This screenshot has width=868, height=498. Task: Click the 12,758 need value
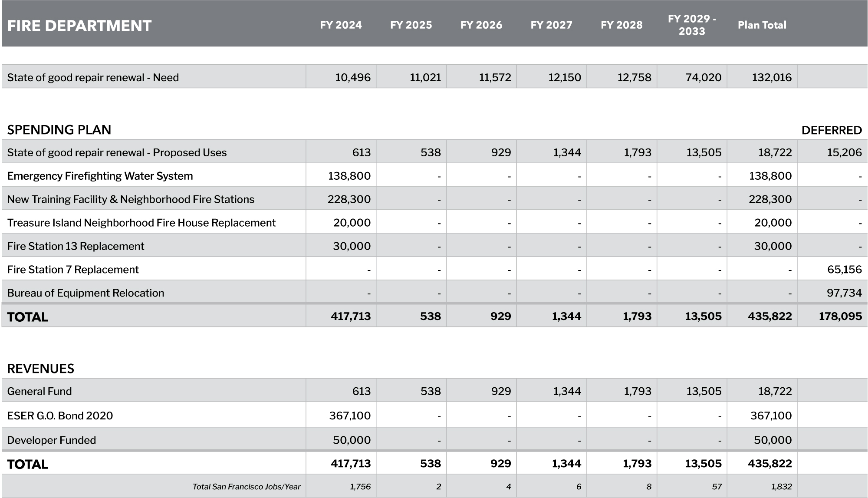tap(635, 77)
